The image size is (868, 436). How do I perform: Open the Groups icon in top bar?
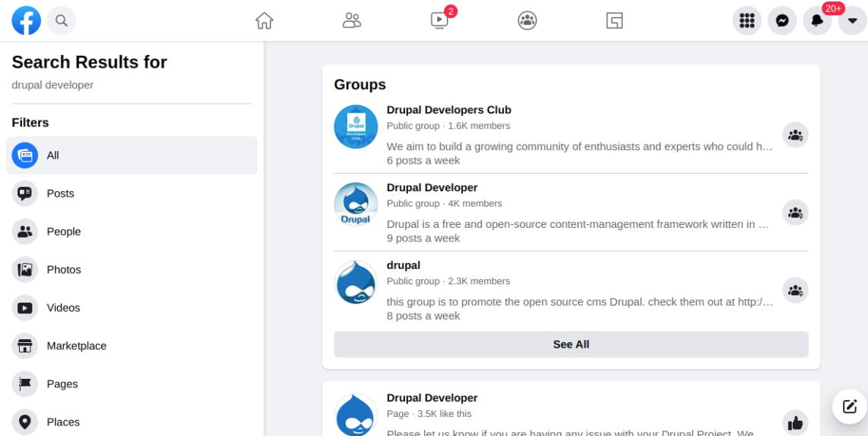tap(527, 21)
